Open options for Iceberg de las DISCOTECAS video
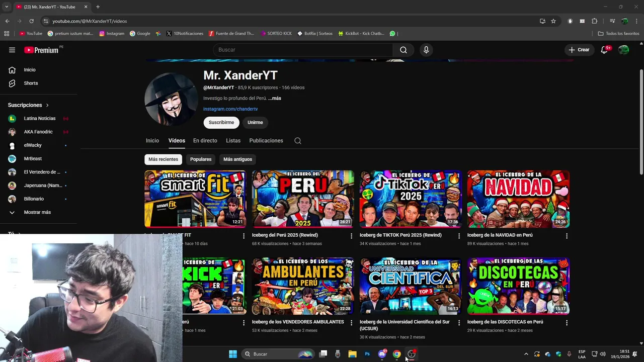 [x=567, y=323]
